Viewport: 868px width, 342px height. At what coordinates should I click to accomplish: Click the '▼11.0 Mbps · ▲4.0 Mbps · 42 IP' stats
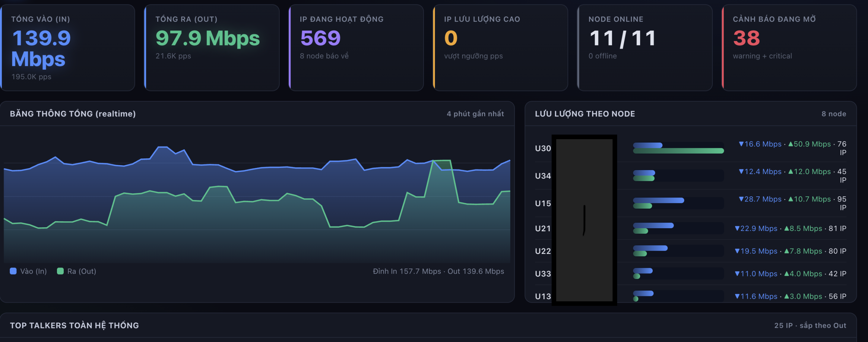click(x=790, y=274)
